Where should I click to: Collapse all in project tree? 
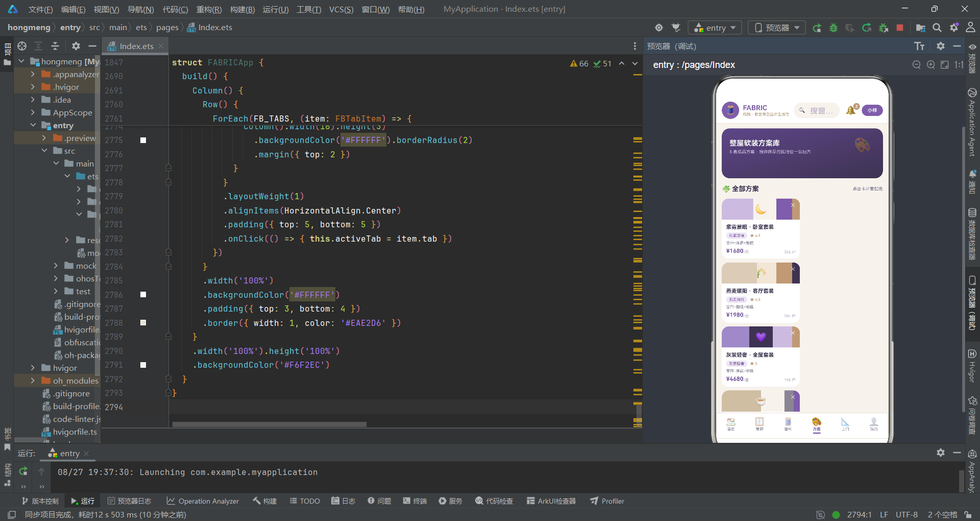click(x=55, y=46)
